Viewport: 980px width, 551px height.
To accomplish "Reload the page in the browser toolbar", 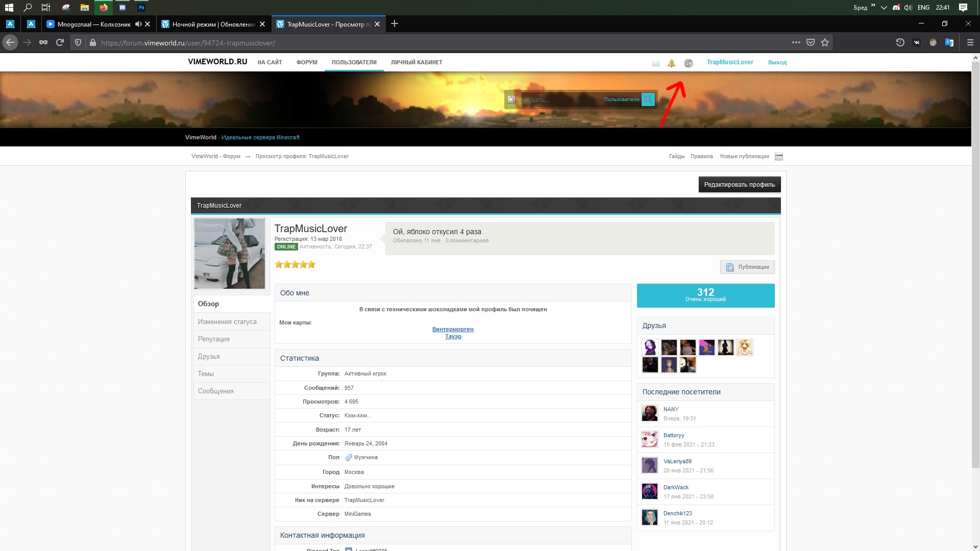I will (x=60, y=43).
